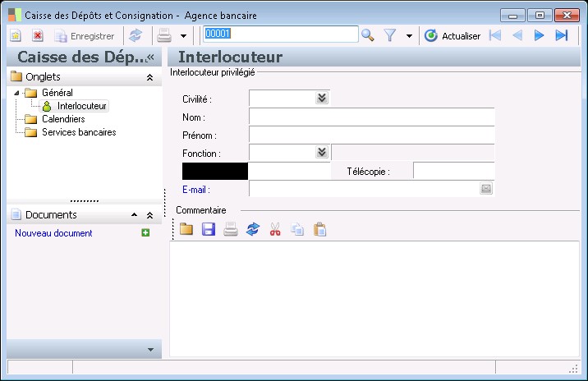Click the blue refresh icon in Commentaire toolbar
588x381 pixels.
click(x=253, y=229)
